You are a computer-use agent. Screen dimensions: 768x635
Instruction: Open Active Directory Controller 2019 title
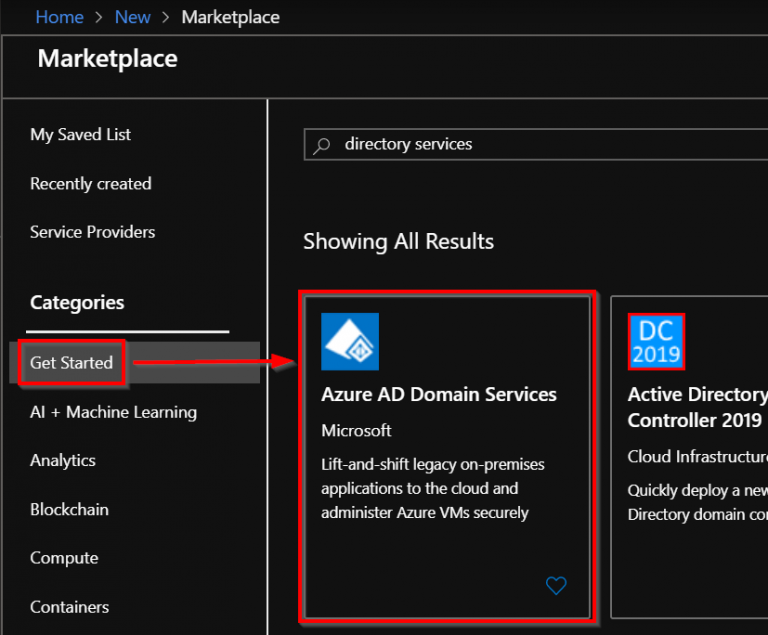pos(697,407)
